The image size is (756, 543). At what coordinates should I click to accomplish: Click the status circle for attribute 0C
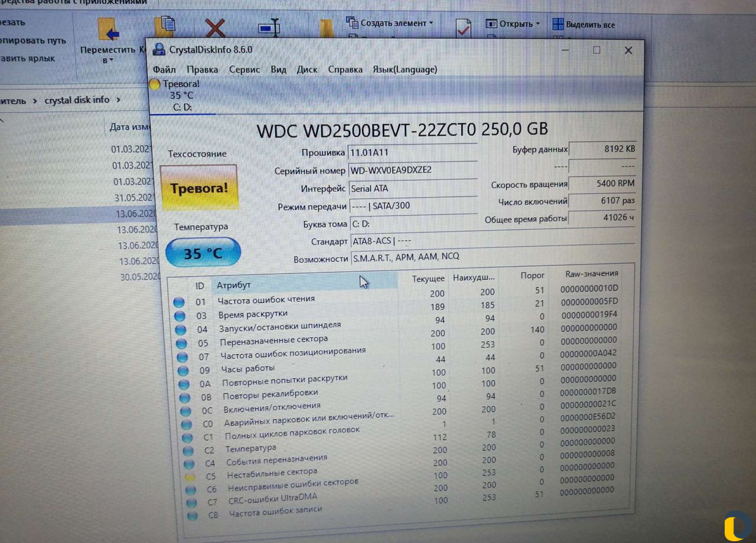click(186, 411)
